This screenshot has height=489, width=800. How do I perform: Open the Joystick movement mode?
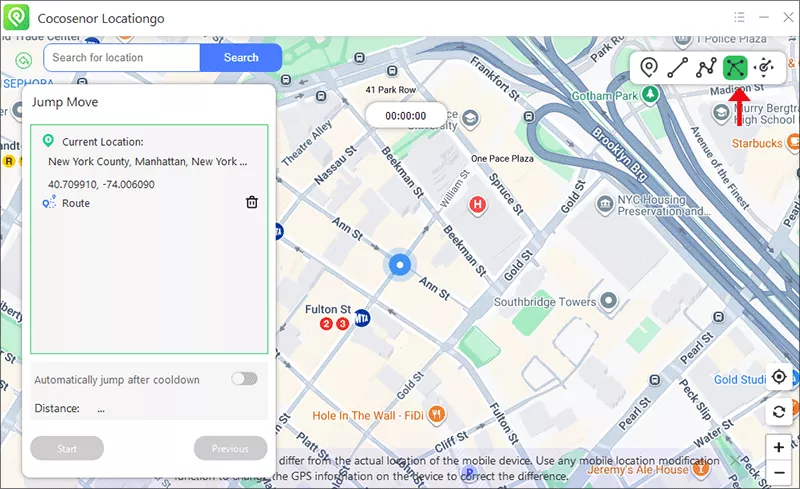click(x=765, y=68)
